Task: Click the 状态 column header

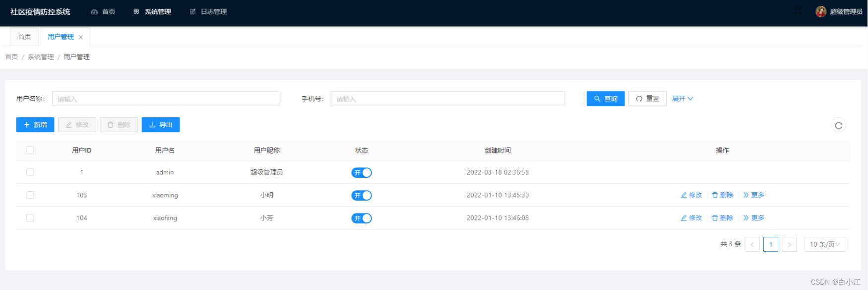Action: point(362,150)
